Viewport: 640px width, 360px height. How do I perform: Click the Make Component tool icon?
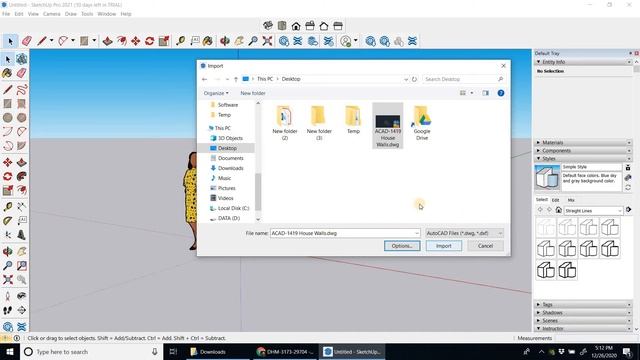point(22,59)
